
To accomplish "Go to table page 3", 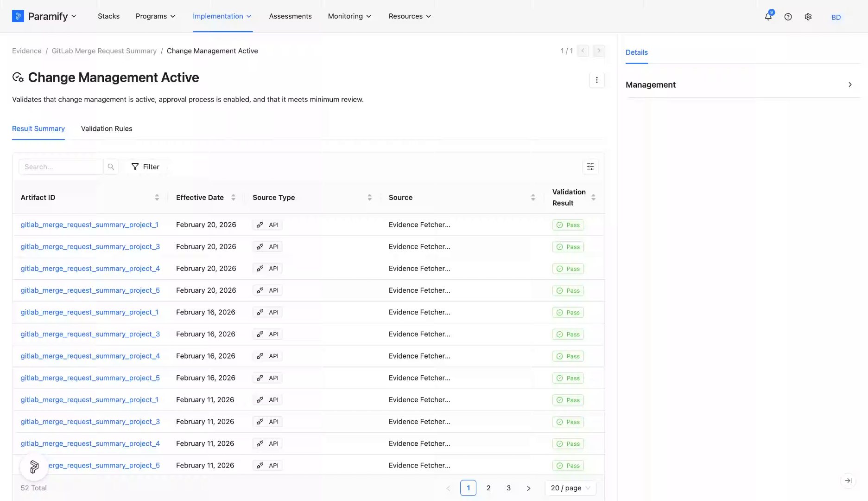I will pos(508,488).
